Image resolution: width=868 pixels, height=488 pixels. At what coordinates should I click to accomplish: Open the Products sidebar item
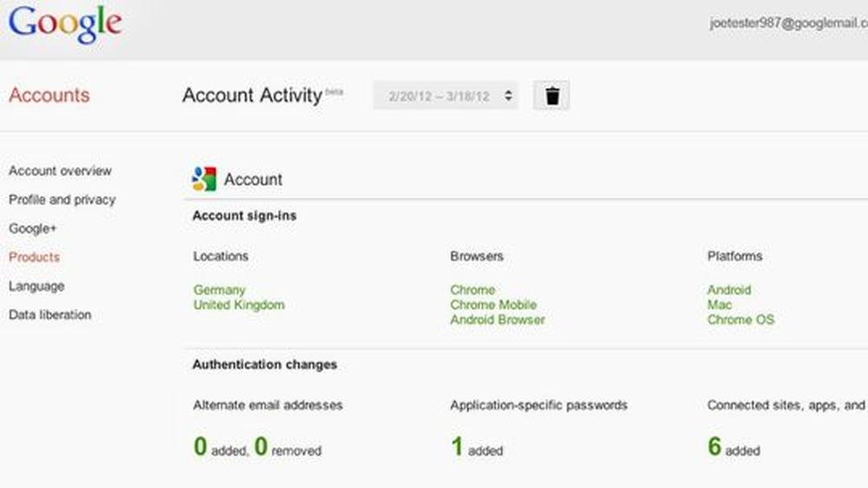tap(34, 257)
